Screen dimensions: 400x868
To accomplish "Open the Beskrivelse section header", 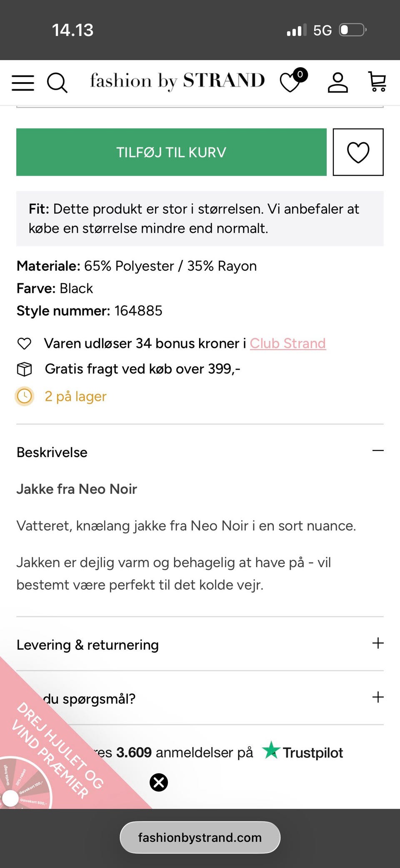I will tap(52, 452).
